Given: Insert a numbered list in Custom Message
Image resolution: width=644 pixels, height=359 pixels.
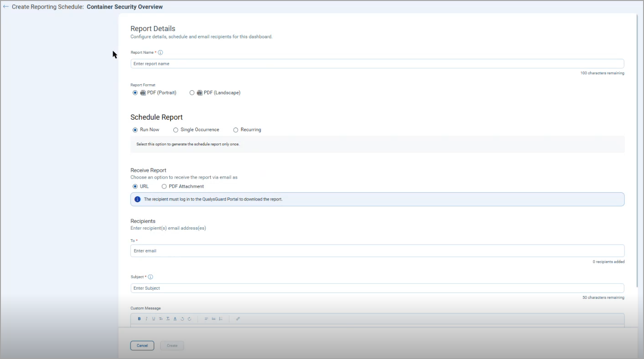Looking at the screenshot, I should pos(221,319).
